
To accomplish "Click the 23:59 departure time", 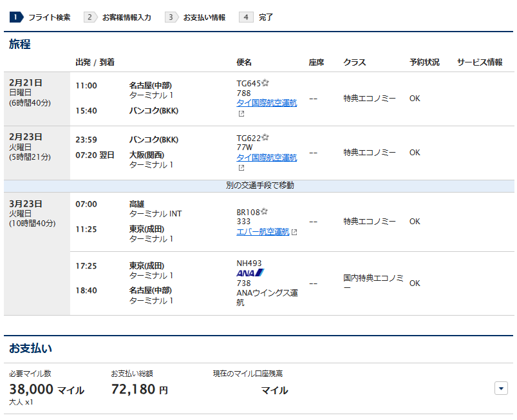I will (86, 140).
